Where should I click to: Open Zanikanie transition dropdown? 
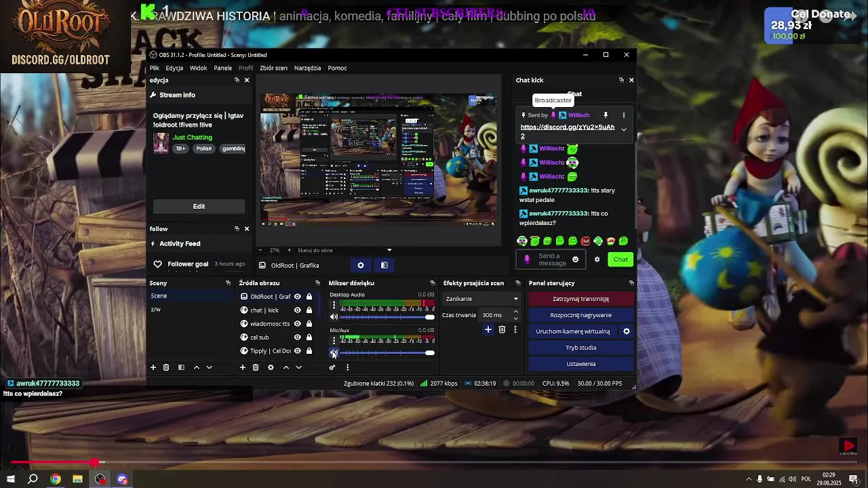[x=481, y=299]
